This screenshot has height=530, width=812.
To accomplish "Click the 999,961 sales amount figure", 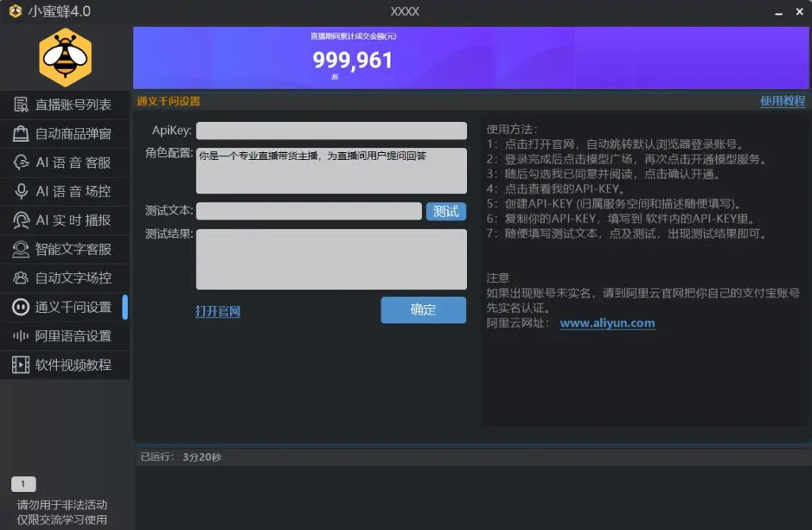I will pos(353,60).
